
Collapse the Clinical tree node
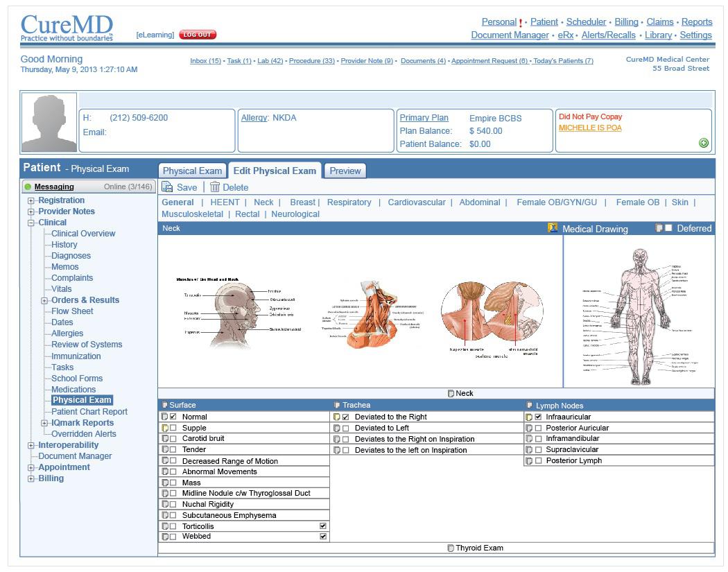click(31, 223)
